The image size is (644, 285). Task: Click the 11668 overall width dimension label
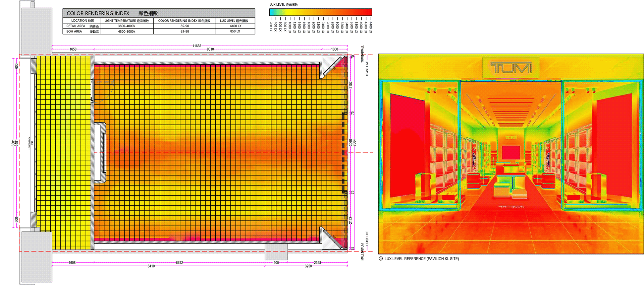tap(197, 46)
